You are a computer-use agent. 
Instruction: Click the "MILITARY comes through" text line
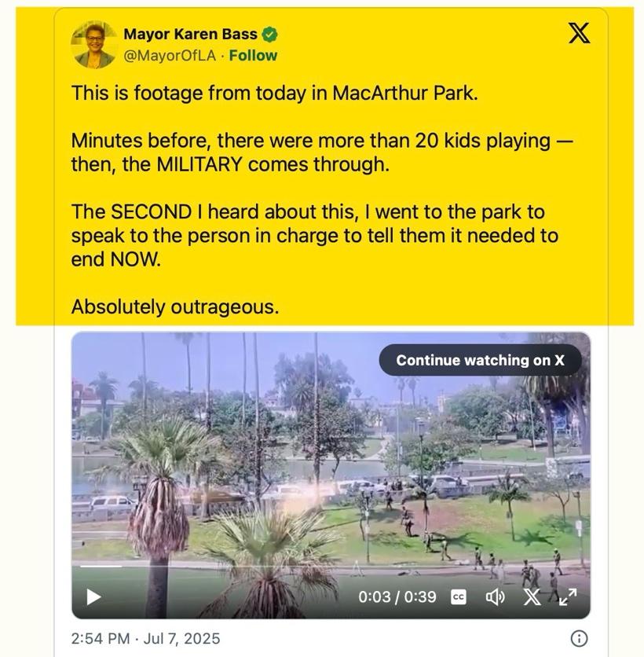click(x=230, y=165)
